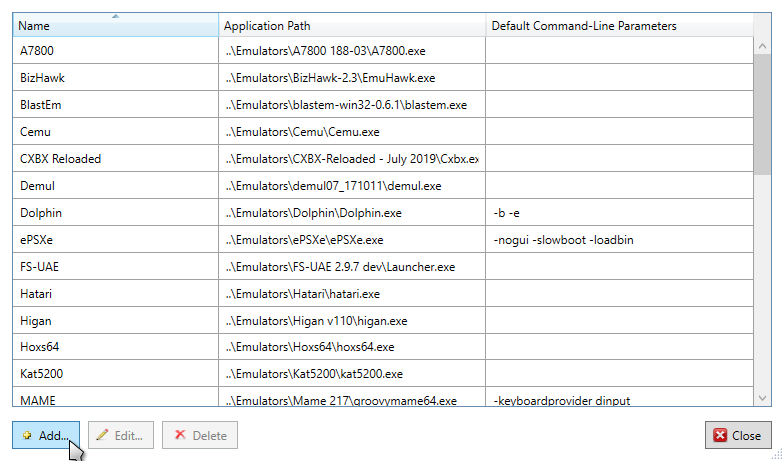Select the CXBX Reloaded row
The width and height of the screenshot is (784, 461).
click(383, 158)
